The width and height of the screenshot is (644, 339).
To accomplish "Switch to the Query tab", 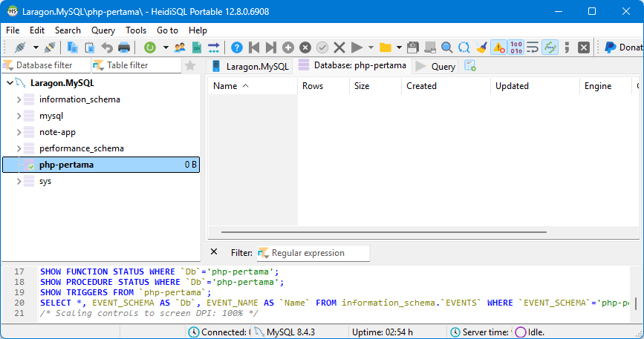I will pos(435,67).
